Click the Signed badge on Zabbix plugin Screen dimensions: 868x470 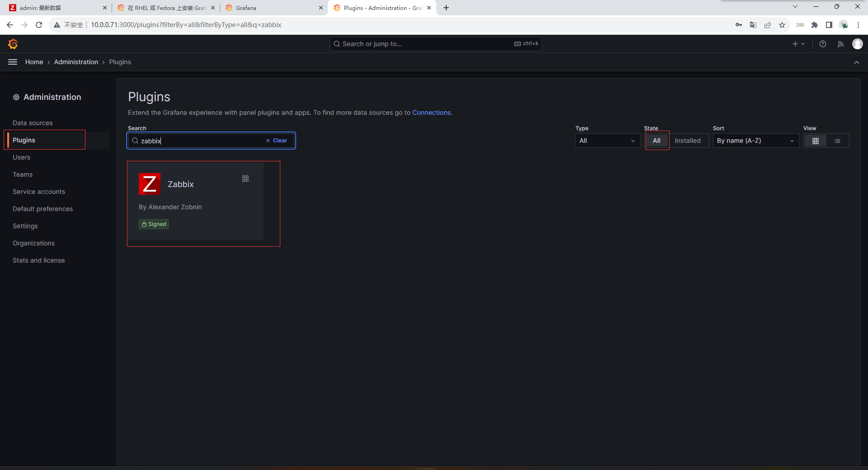pyautogui.click(x=154, y=224)
